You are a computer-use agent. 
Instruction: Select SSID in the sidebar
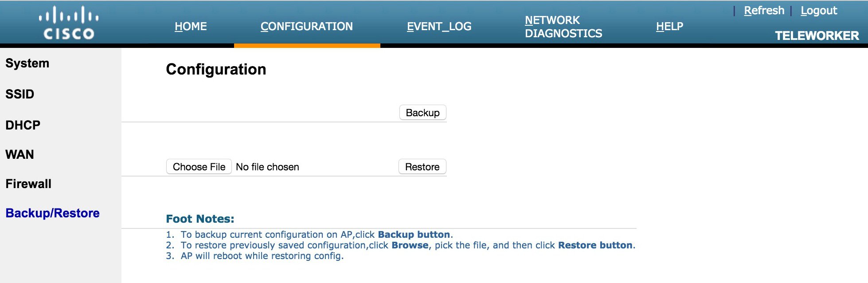point(20,94)
